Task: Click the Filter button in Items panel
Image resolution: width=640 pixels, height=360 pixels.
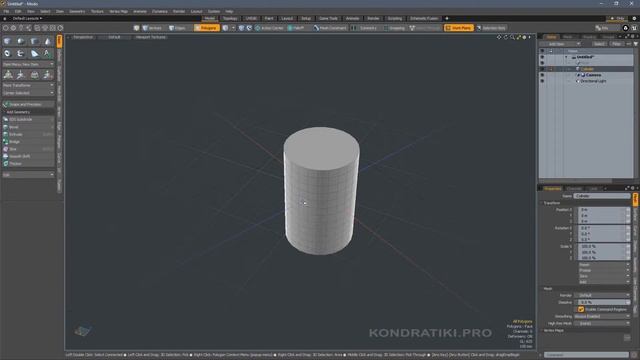Action: (x=616, y=44)
